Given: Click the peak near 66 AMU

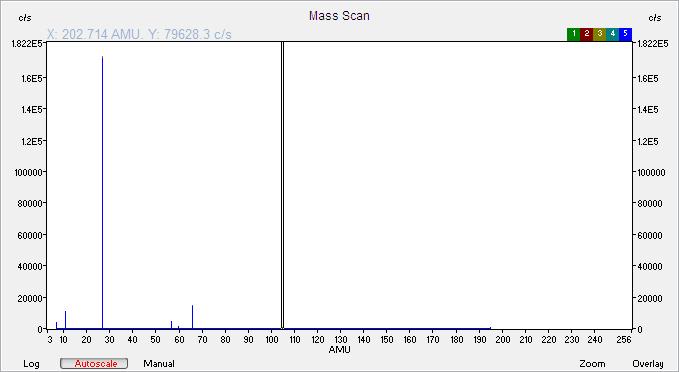Looking at the screenshot, I should pyautogui.click(x=192, y=317).
